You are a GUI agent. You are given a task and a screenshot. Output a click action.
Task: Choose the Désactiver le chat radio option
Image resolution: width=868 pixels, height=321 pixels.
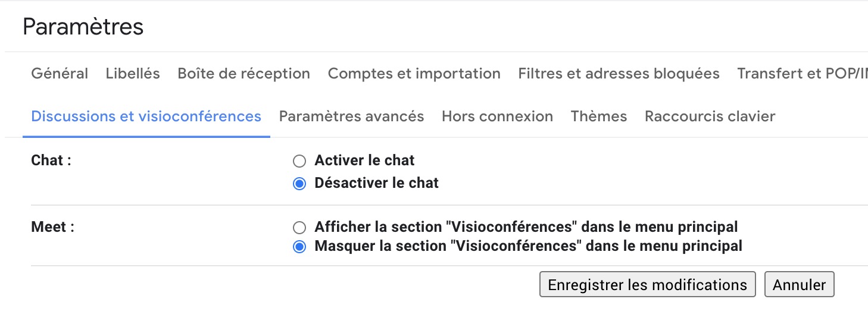[x=299, y=184]
